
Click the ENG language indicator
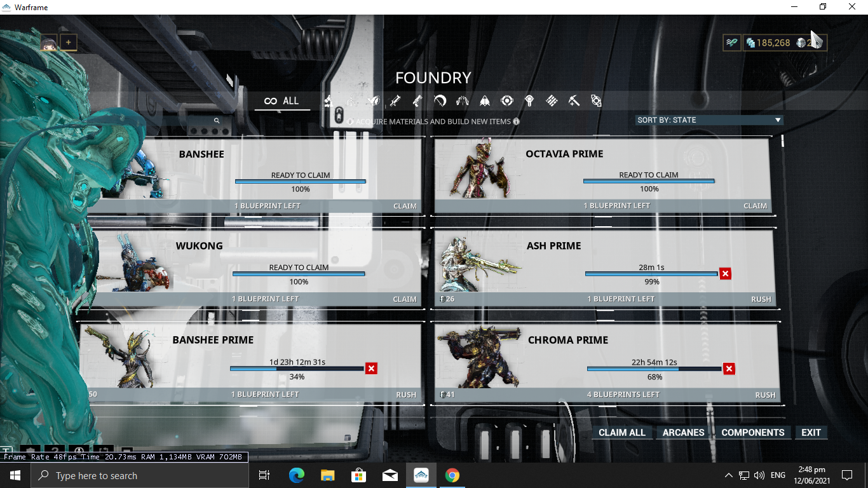pos(778,475)
